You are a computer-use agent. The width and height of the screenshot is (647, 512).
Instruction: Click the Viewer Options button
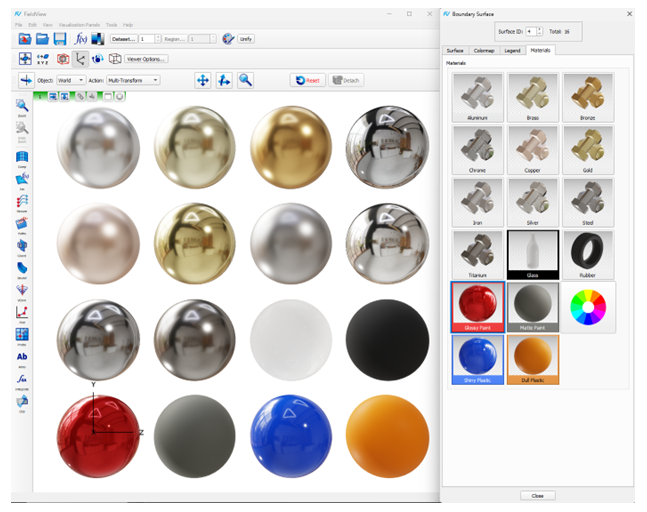point(145,59)
